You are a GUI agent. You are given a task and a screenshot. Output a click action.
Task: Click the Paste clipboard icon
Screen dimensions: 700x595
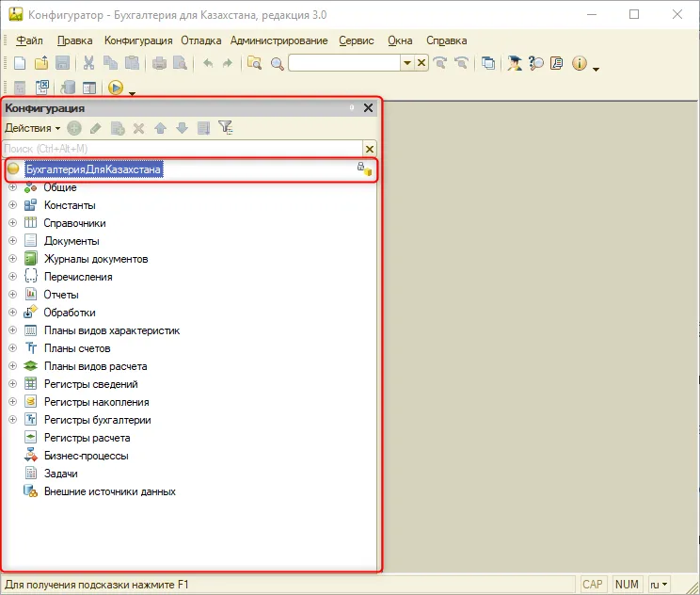click(132, 63)
